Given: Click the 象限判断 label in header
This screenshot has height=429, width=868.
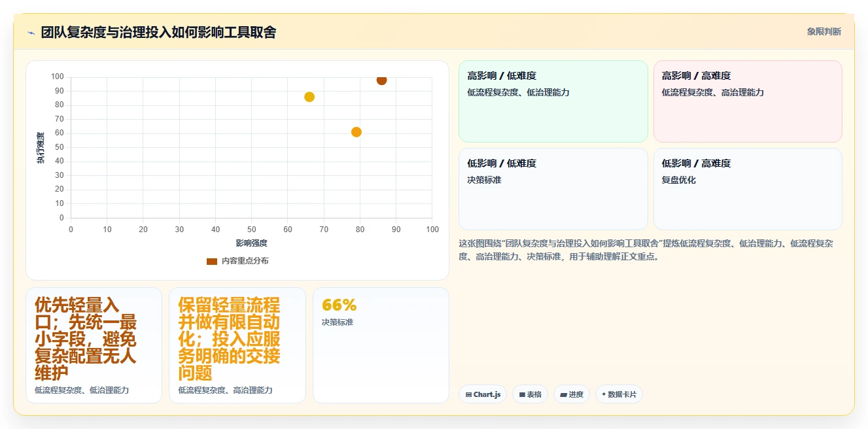Looking at the screenshot, I should click(x=824, y=31).
